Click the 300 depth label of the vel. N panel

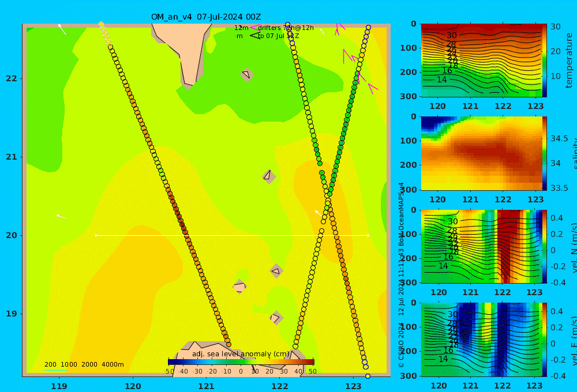pyautogui.click(x=409, y=282)
